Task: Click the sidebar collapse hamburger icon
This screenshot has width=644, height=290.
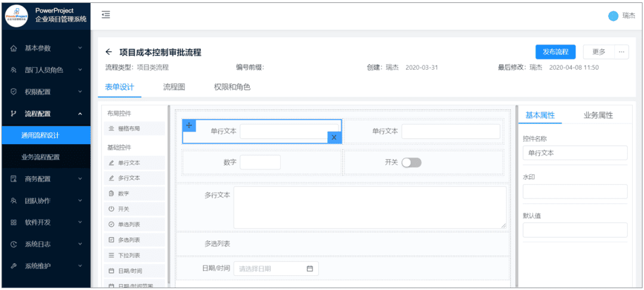Action: [106, 15]
